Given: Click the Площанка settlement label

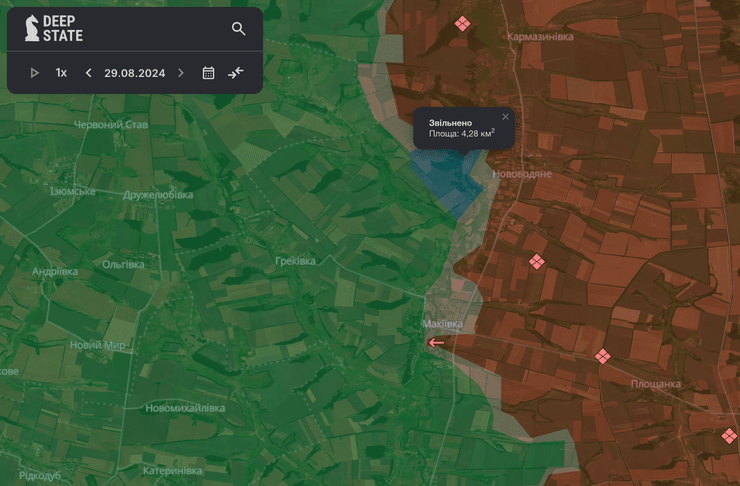Looking at the screenshot, I should click(656, 384).
